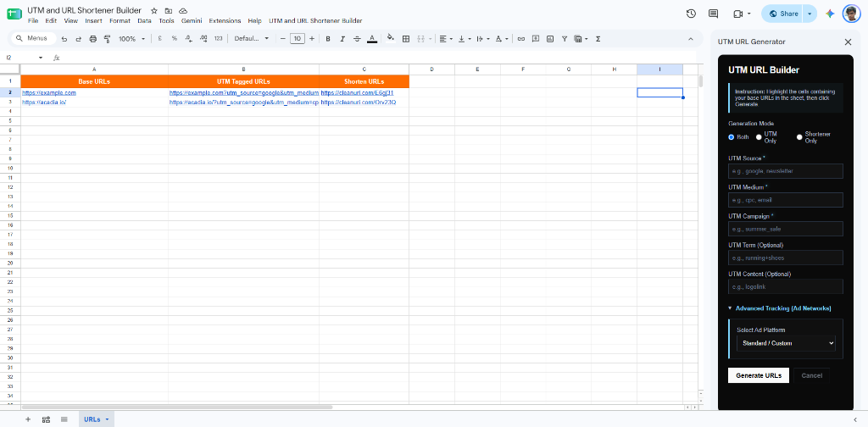Screen dimensions: 868x427
Task: Open the name box dropdown
Action: tap(41, 58)
